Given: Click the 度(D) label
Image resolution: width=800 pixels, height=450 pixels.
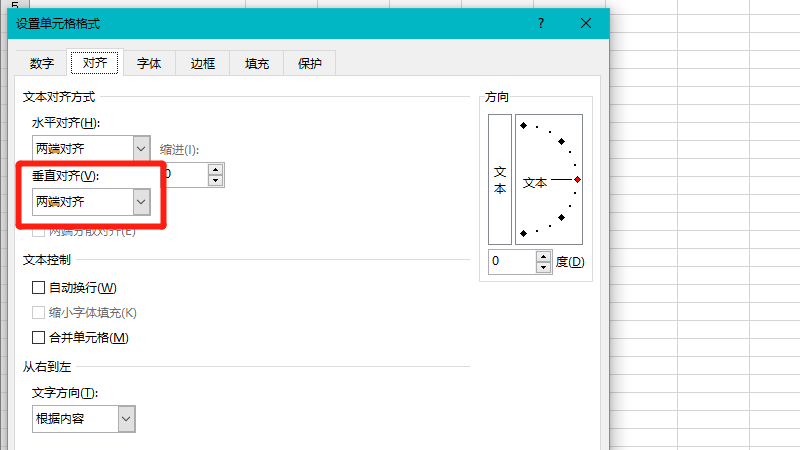Looking at the screenshot, I should [x=570, y=262].
